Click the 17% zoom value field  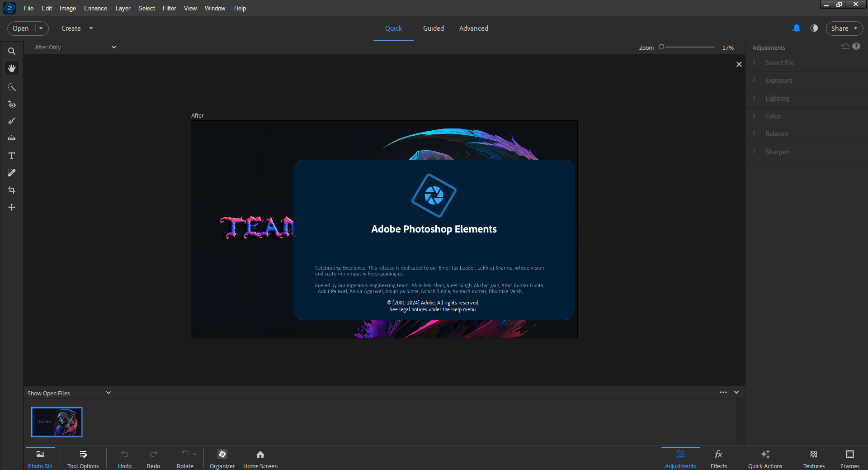click(x=728, y=47)
